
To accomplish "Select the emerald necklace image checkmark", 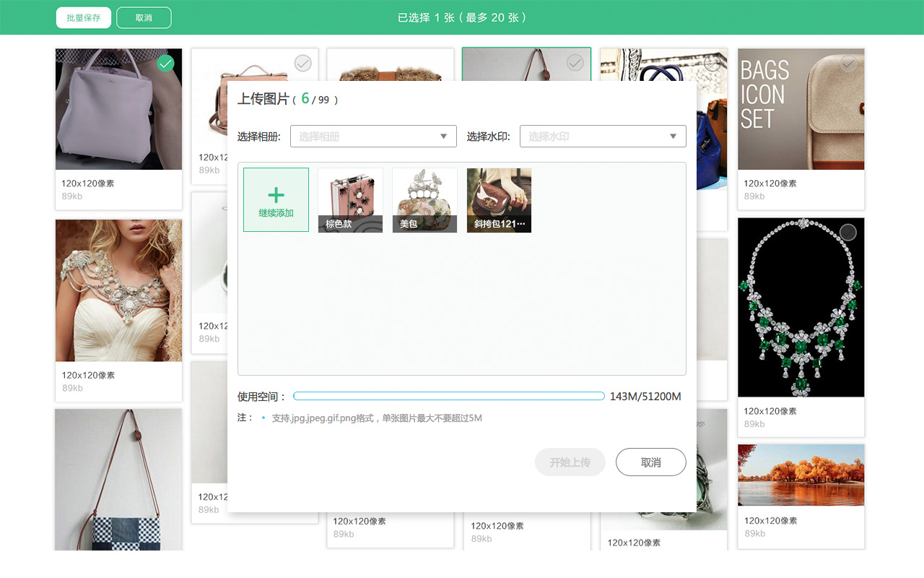I will (847, 233).
